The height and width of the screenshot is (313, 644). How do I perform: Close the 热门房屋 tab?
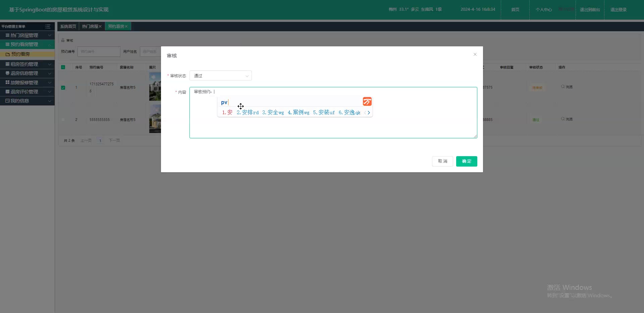(100, 27)
